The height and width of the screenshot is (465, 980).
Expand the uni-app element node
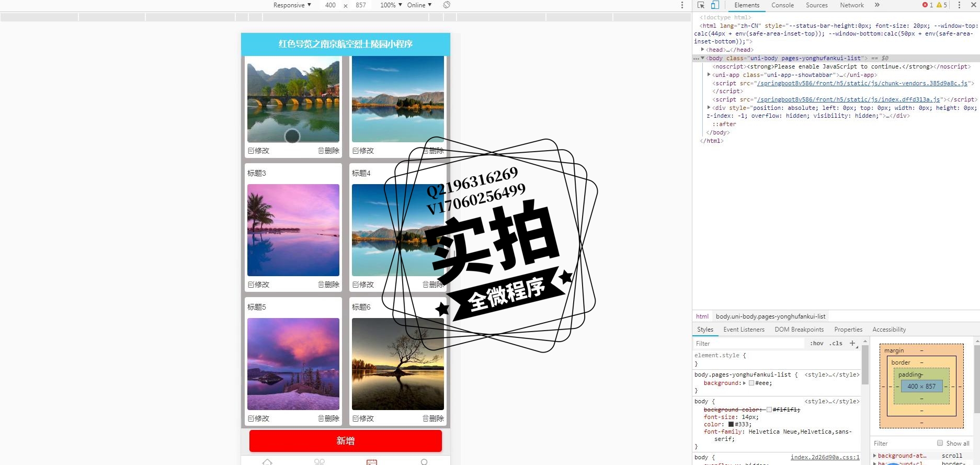pos(709,75)
